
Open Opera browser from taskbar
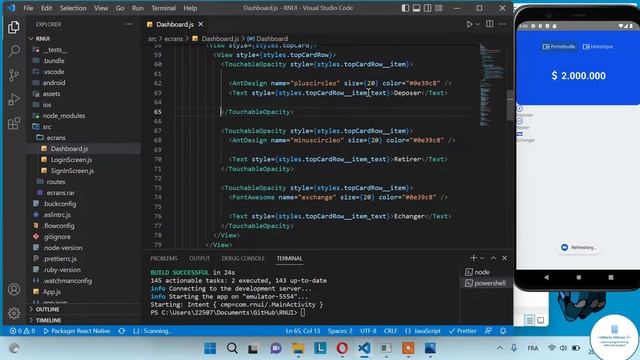tap(342, 348)
